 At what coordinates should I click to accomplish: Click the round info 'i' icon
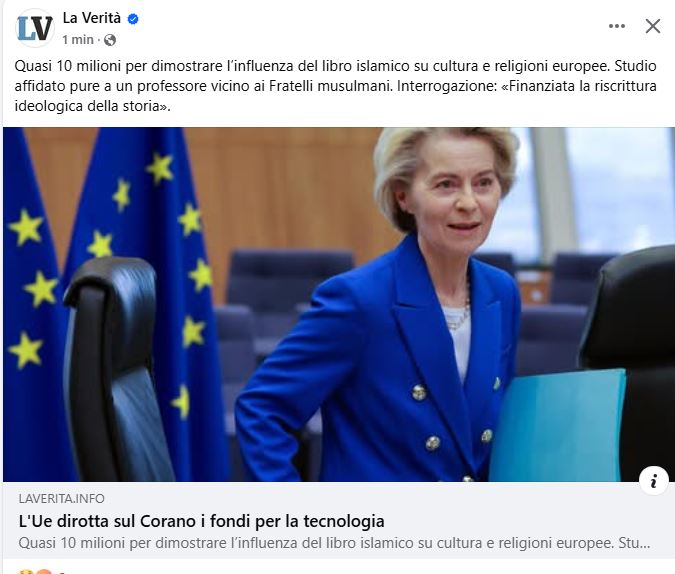tap(653, 480)
